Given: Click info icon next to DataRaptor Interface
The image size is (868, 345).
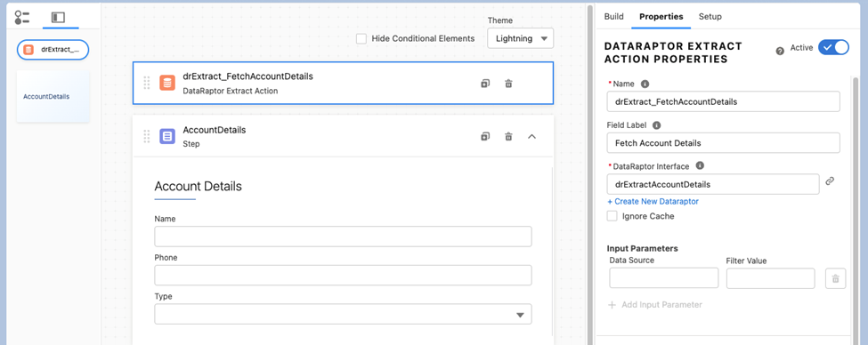Looking at the screenshot, I should click(x=700, y=165).
